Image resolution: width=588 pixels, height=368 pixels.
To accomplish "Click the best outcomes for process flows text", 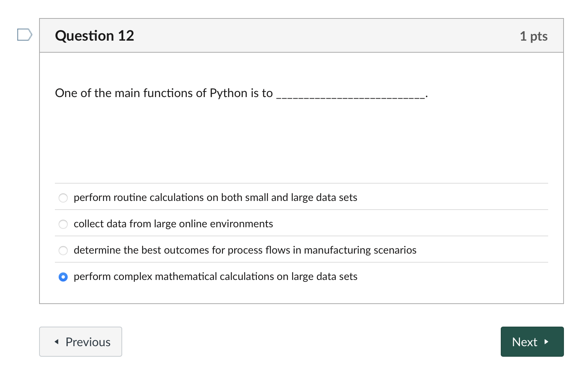I will coord(245,250).
